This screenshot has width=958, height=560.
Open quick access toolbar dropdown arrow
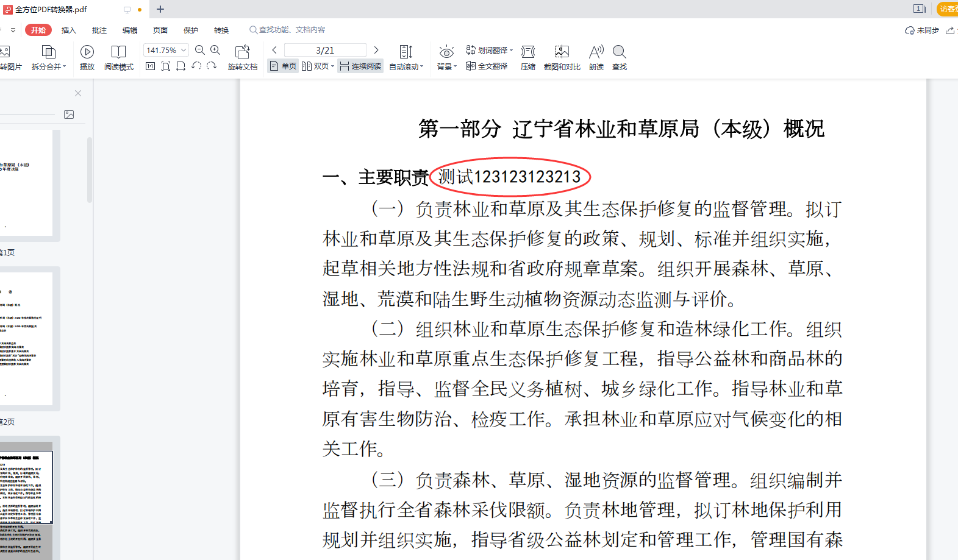13,30
